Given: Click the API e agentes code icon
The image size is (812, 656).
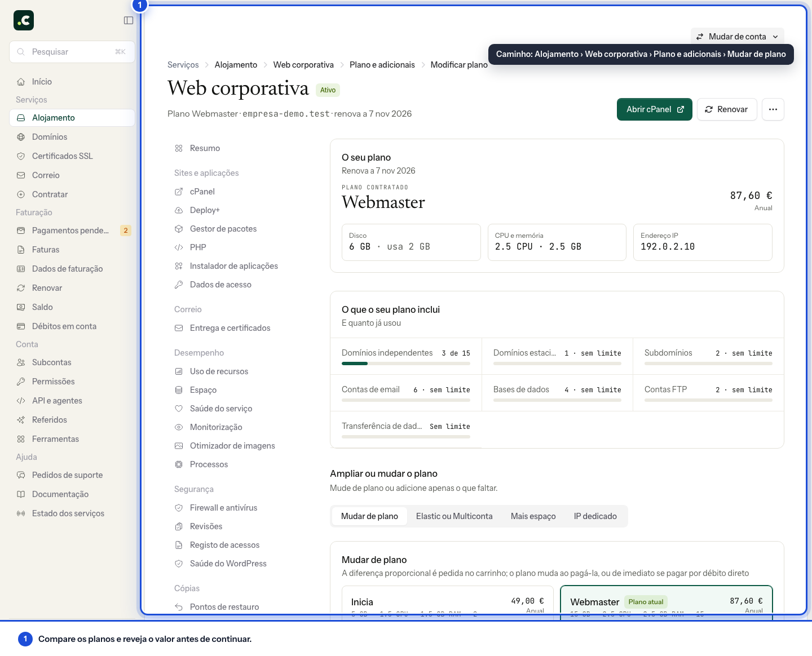Looking at the screenshot, I should [x=21, y=401].
